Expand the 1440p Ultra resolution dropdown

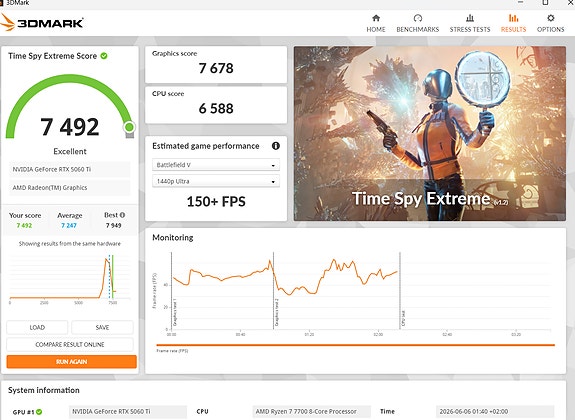point(216,181)
